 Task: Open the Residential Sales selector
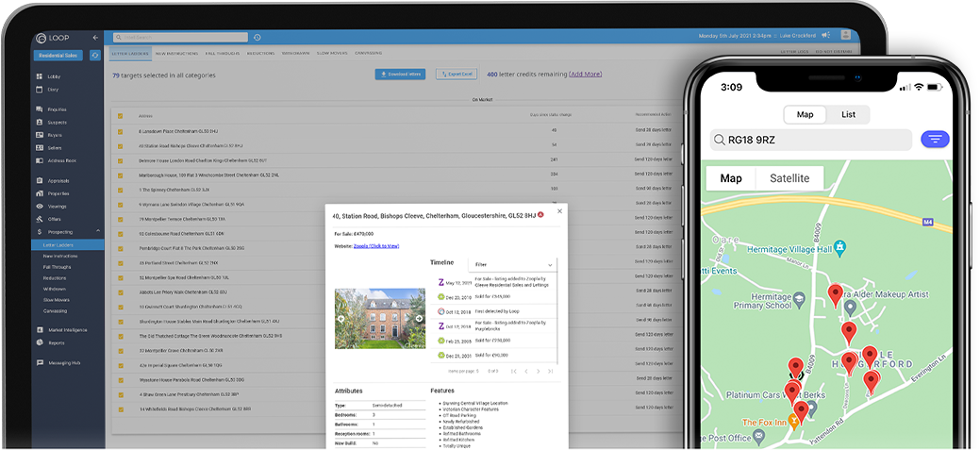60,56
